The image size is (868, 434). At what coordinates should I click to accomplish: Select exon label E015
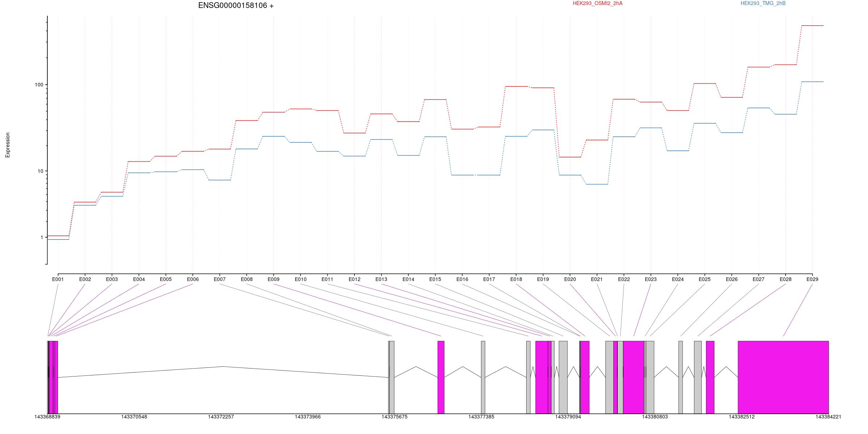coord(435,279)
